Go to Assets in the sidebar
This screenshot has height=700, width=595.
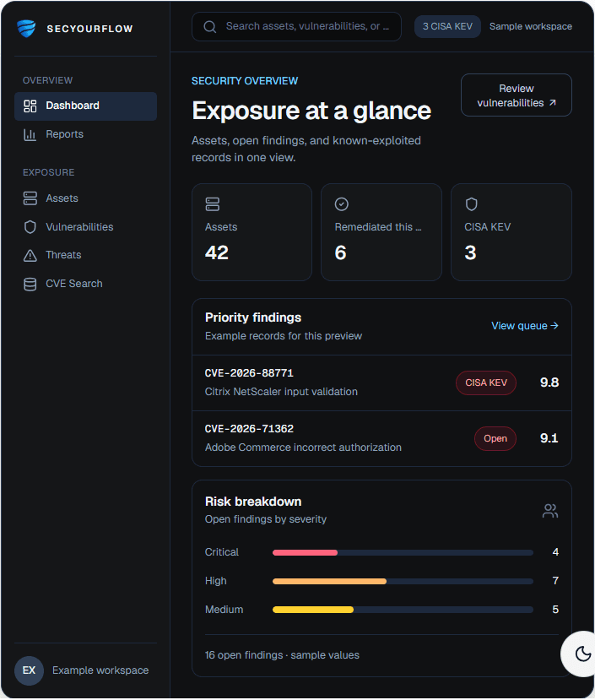coord(86,198)
